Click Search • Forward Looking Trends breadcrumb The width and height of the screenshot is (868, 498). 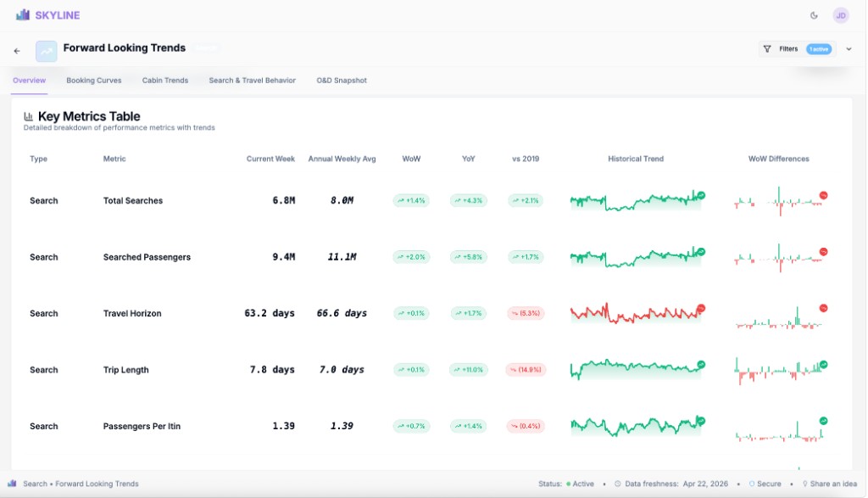pos(81,484)
